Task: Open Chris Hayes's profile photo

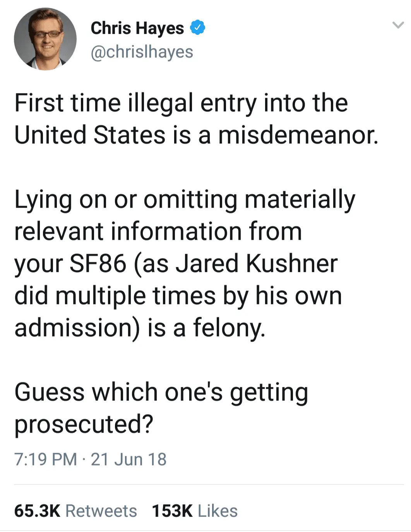Action: pos(45,39)
